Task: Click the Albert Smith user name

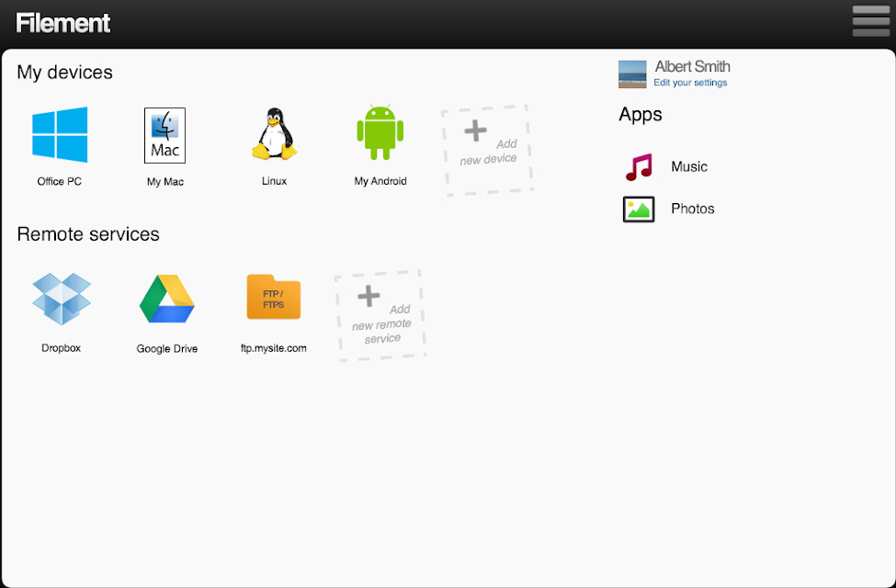Action: [x=693, y=66]
